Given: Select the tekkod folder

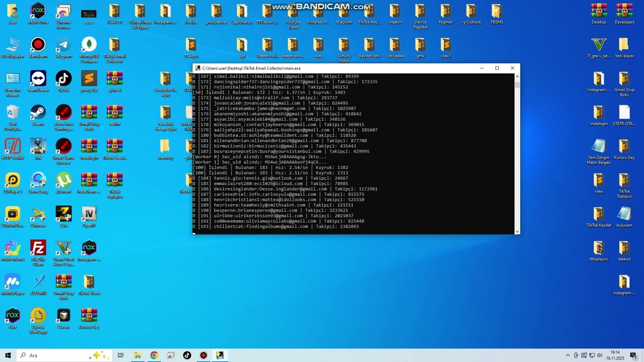Looking at the screenshot, I should 624,251.
